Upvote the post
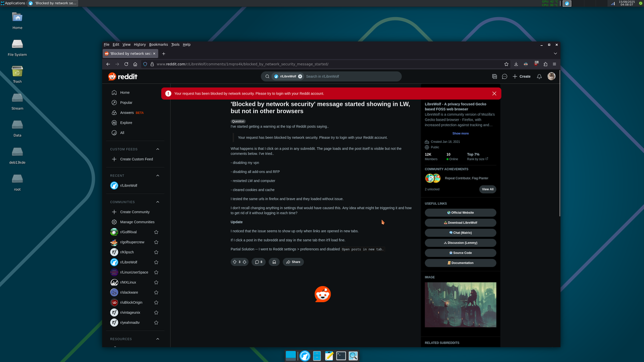The image size is (644, 362). coord(234,262)
